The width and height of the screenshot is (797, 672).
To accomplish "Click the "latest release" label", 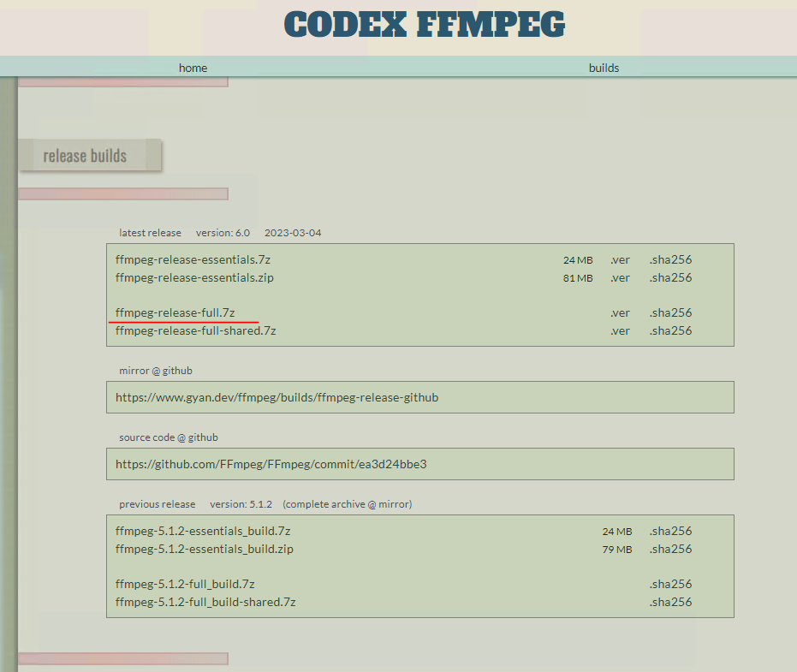I will (150, 233).
